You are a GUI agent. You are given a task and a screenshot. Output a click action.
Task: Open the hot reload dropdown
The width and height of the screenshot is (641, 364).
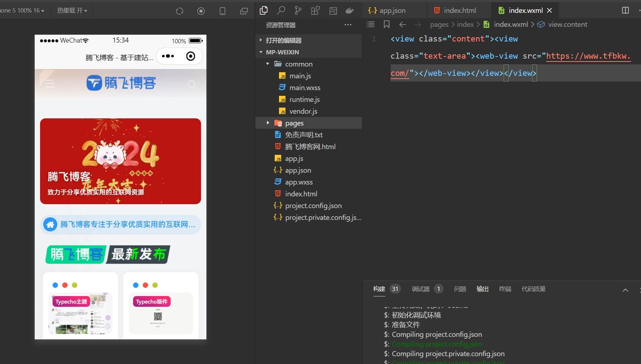(x=72, y=11)
